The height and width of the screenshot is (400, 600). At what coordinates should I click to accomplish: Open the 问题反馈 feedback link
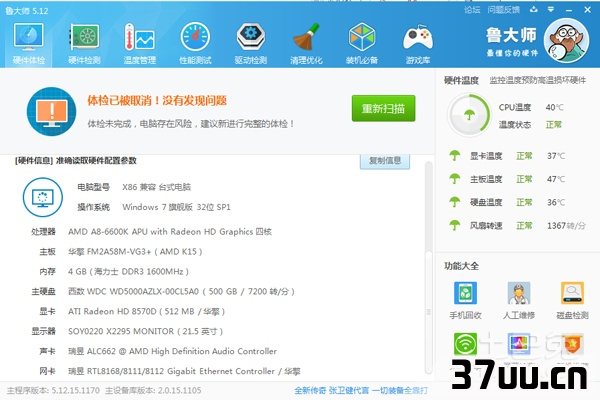tap(504, 10)
